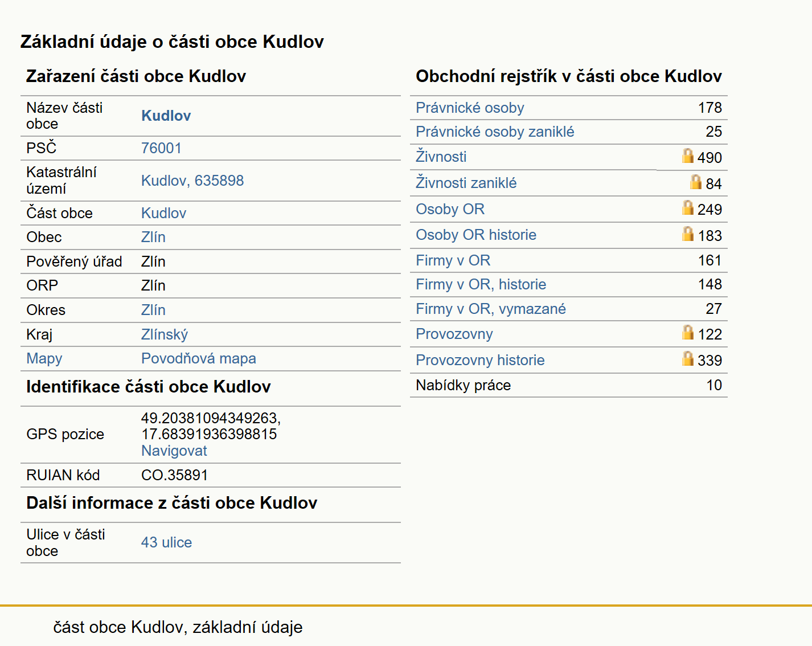Click the bold Kudlov name link
Image resolution: width=812 pixels, height=646 pixels.
[x=166, y=116]
